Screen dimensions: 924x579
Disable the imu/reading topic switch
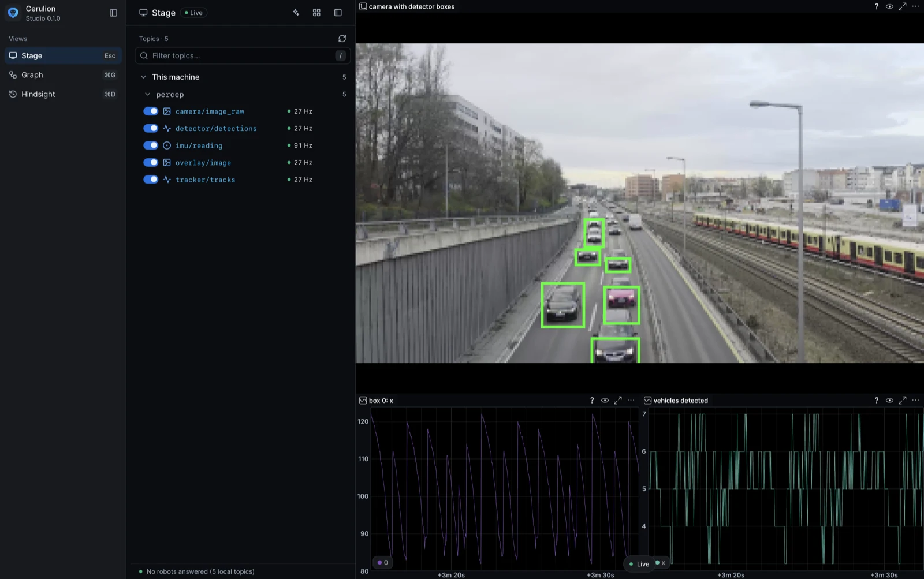pyautogui.click(x=151, y=145)
